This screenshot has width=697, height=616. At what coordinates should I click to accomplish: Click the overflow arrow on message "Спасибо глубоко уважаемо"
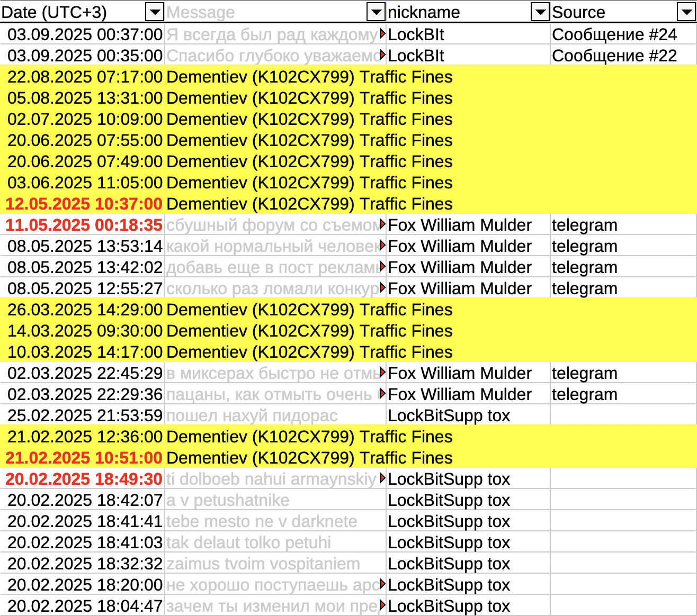coord(382,56)
